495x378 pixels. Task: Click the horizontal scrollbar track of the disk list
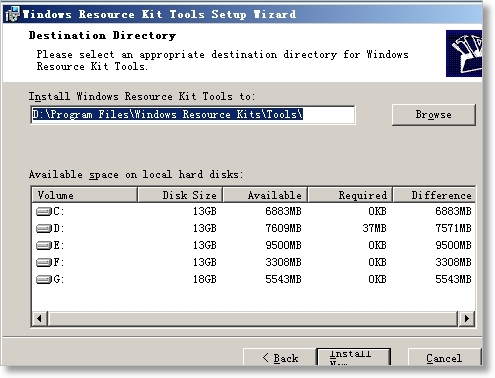point(253,318)
